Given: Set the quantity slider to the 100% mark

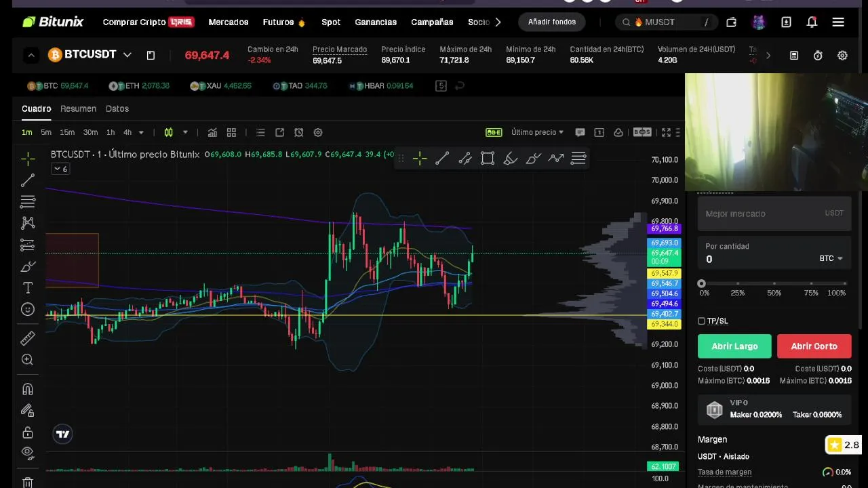Looking at the screenshot, I should pyautogui.click(x=847, y=284).
